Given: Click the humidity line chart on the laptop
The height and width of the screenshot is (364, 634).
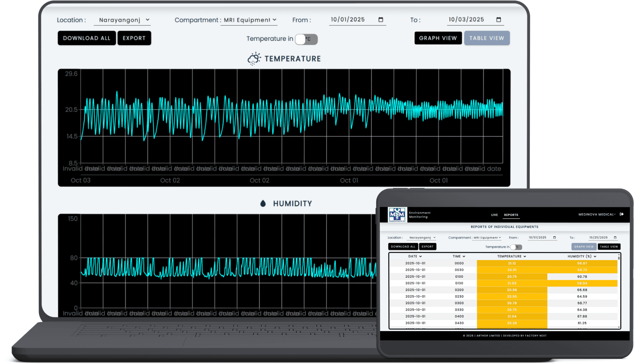Looking at the screenshot, I should pos(217,266).
